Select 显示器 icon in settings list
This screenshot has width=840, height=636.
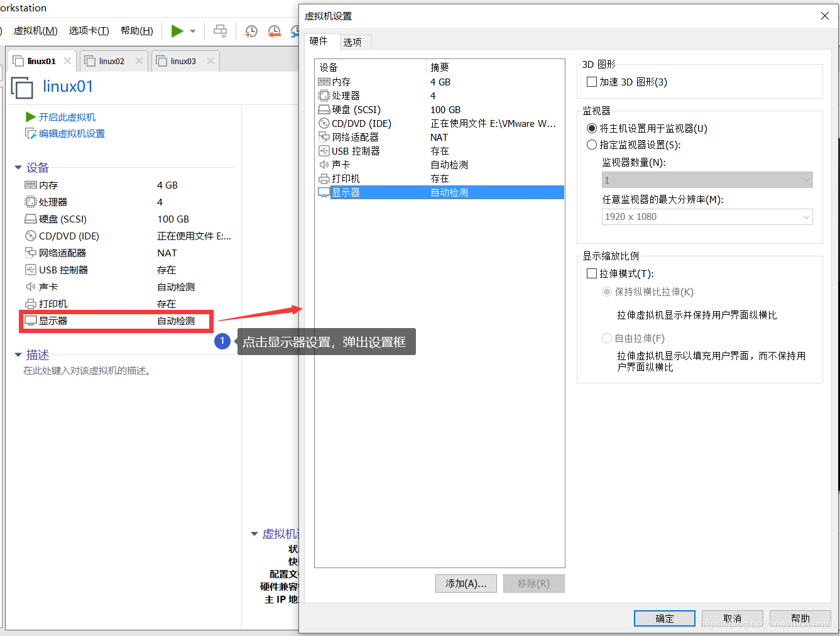click(x=324, y=192)
